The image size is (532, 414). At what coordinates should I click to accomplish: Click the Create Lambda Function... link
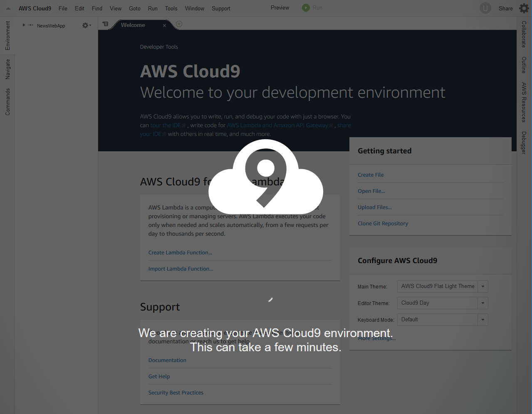point(180,253)
